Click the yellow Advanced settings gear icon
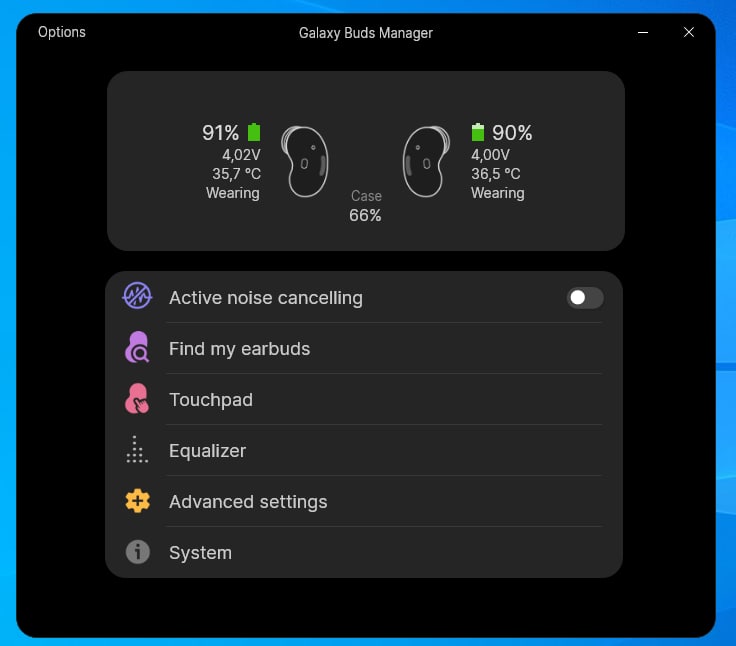Image resolution: width=736 pixels, height=646 pixels. coord(138,501)
